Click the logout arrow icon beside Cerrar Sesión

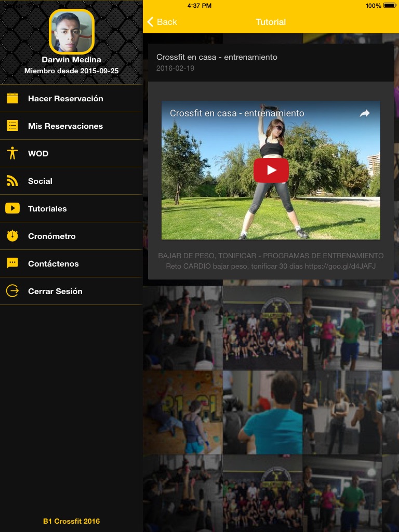(x=12, y=291)
